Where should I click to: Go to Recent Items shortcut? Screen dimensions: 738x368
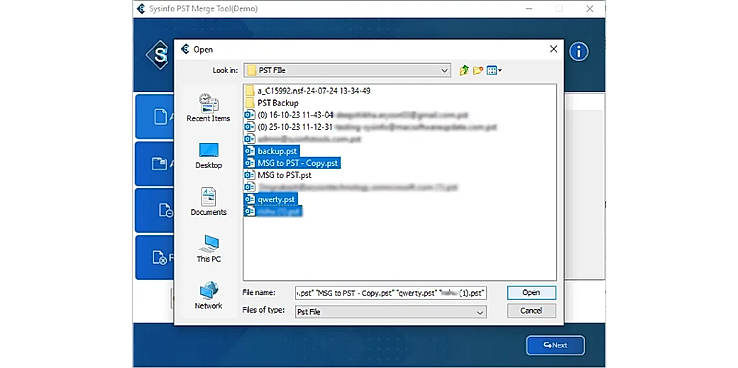click(x=208, y=108)
